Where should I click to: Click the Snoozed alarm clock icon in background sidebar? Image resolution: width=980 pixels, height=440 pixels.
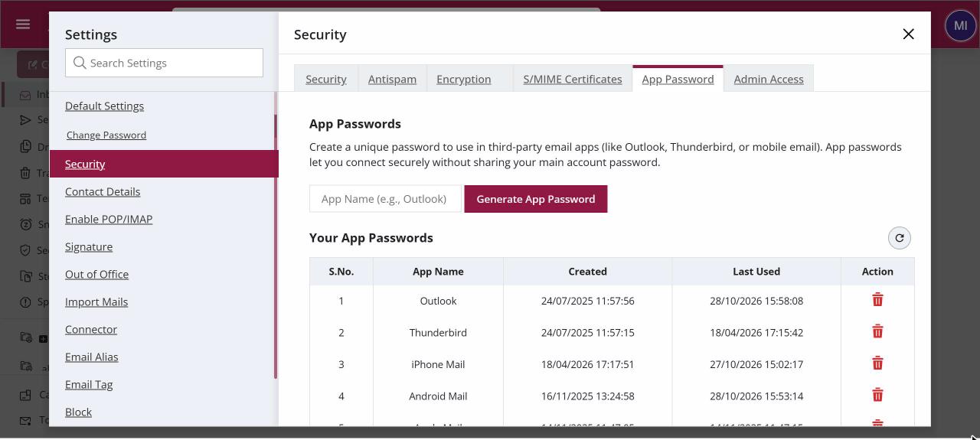(x=25, y=224)
